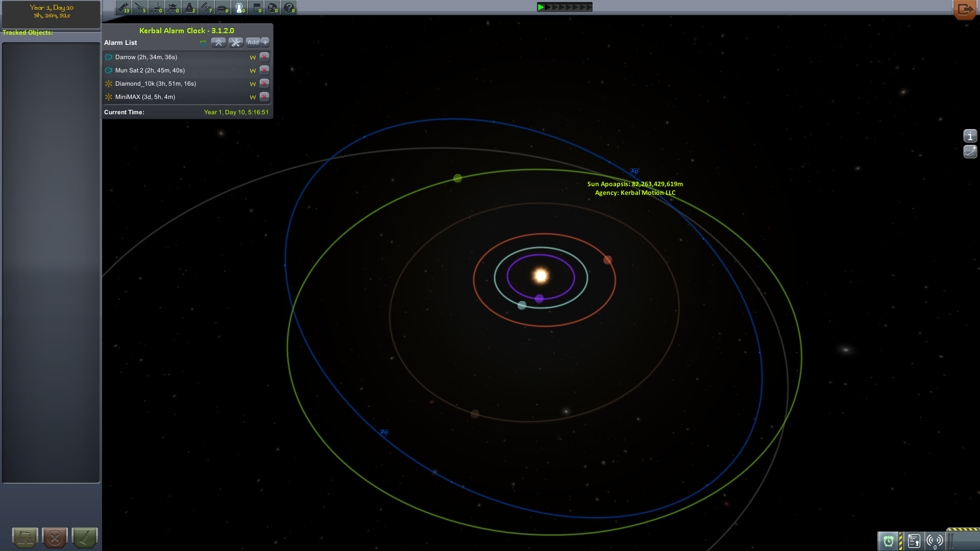
Task: Select the dim brown planet on faint orbit
Action: coord(475,414)
